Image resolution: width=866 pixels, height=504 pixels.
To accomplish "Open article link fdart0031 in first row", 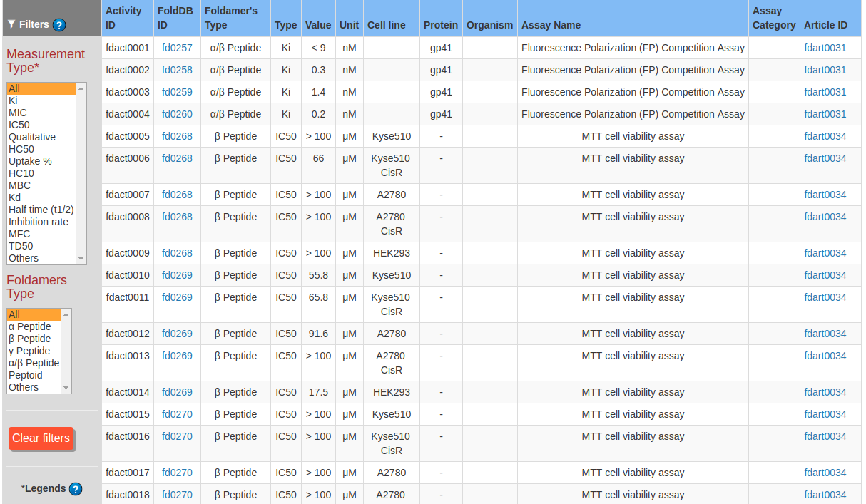I will pos(825,48).
